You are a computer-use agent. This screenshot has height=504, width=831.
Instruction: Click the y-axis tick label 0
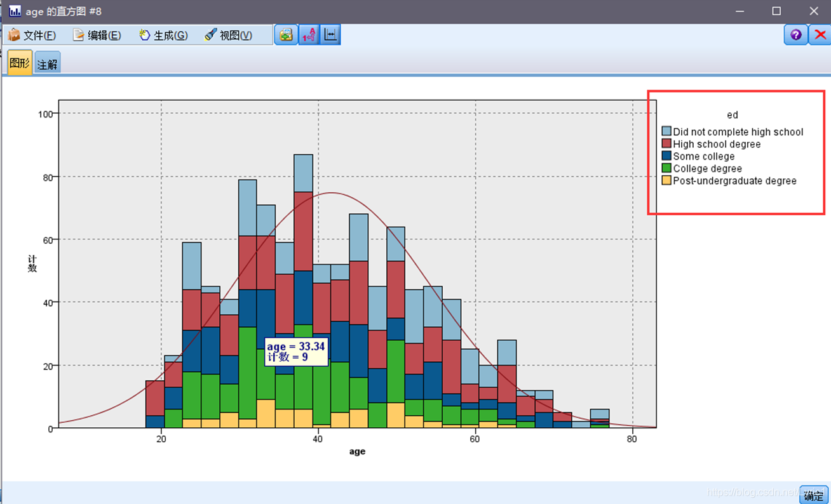tap(51, 428)
